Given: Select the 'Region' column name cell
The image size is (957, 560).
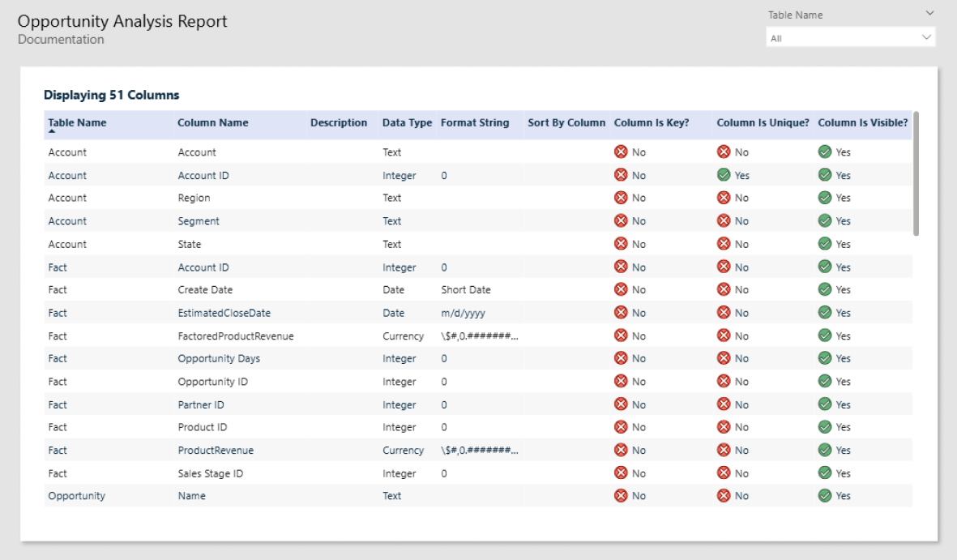Looking at the screenshot, I should point(194,198).
